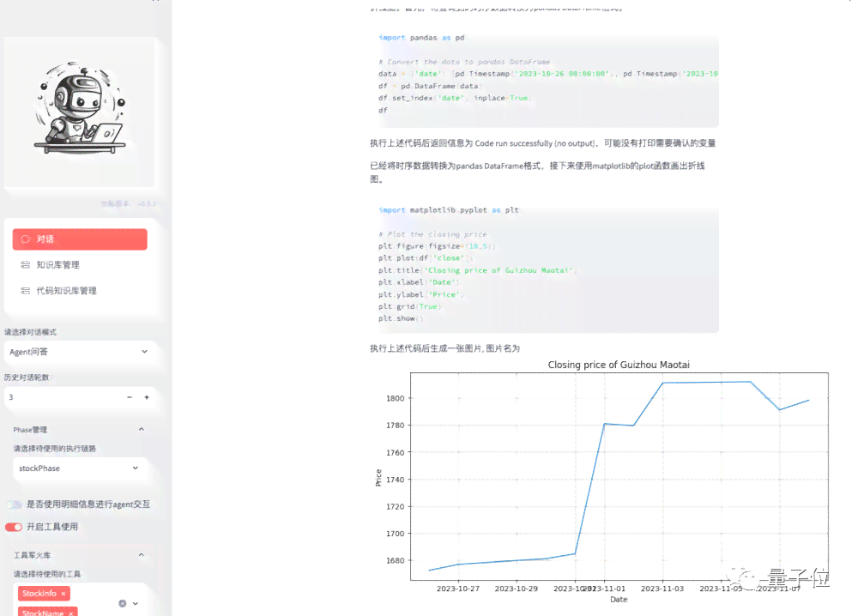Turn off the 开启工具使用 toggle
Viewport: 858px width, 616px height.
pos(15,527)
